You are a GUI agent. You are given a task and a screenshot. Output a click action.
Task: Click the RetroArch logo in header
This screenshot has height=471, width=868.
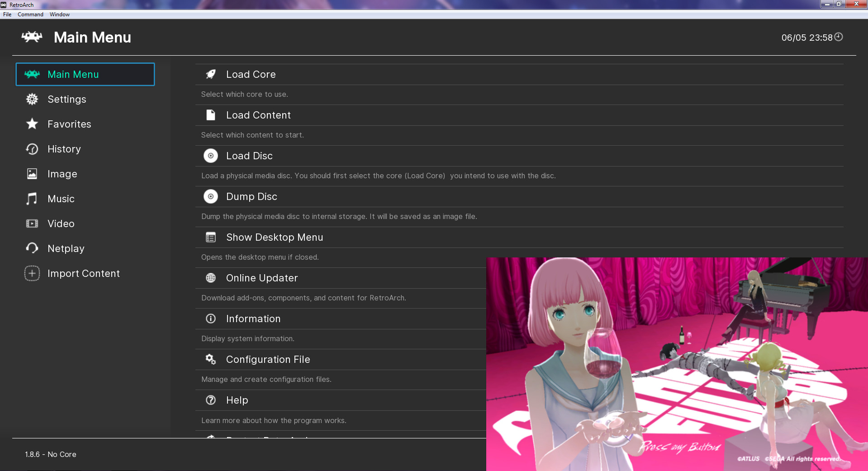tap(32, 37)
